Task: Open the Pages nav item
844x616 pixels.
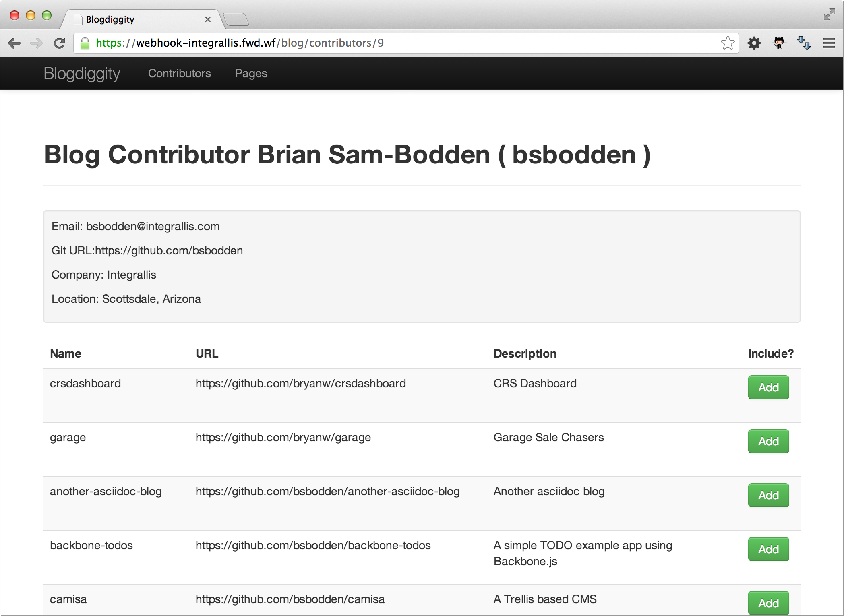Action: tap(251, 73)
